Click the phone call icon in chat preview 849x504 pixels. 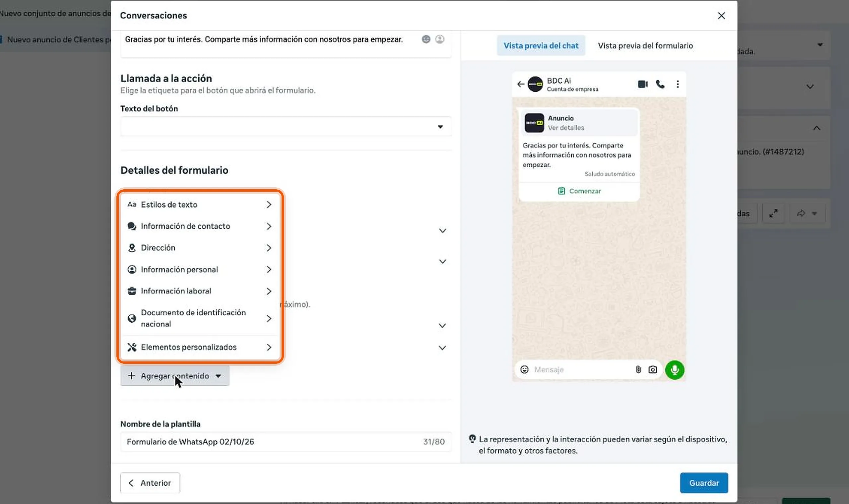[660, 84]
